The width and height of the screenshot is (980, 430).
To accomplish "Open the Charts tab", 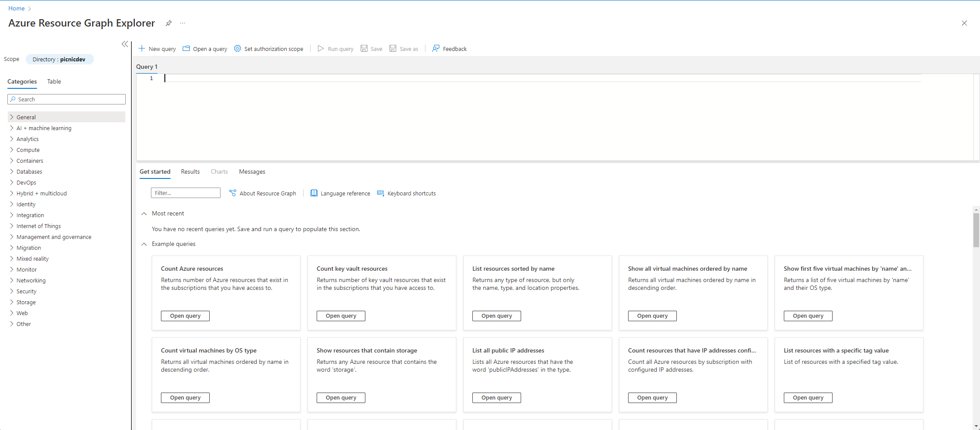I will pyautogui.click(x=219, y=172).
